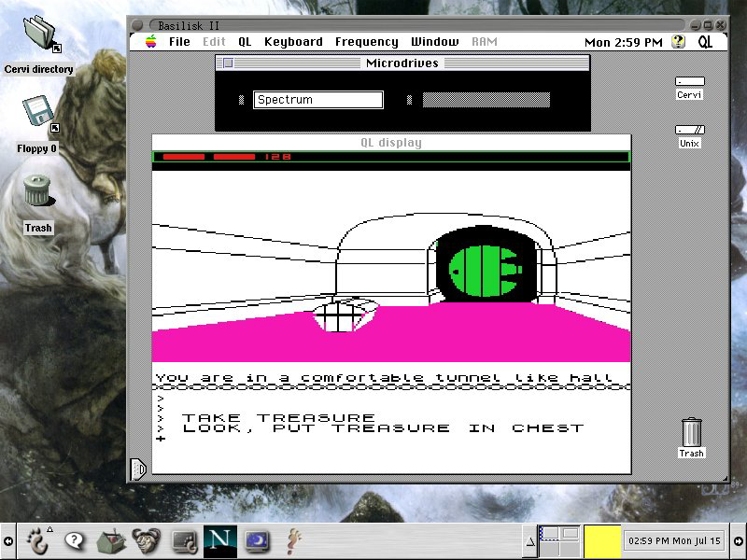Image resolution: width=747 pixels, height=560 pixels.
Task: Open the GNOME foot main menu in the panel
Action: pyautogui.click(x=39, y=541)
